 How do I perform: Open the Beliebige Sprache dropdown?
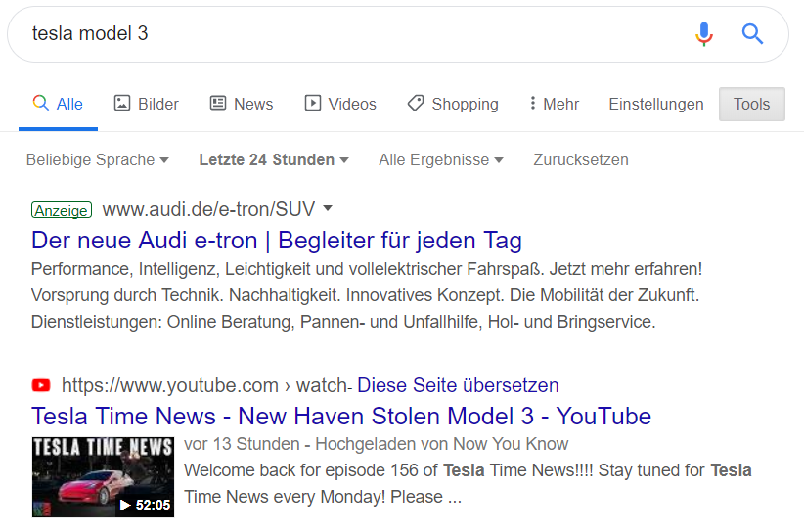point(98,160)
